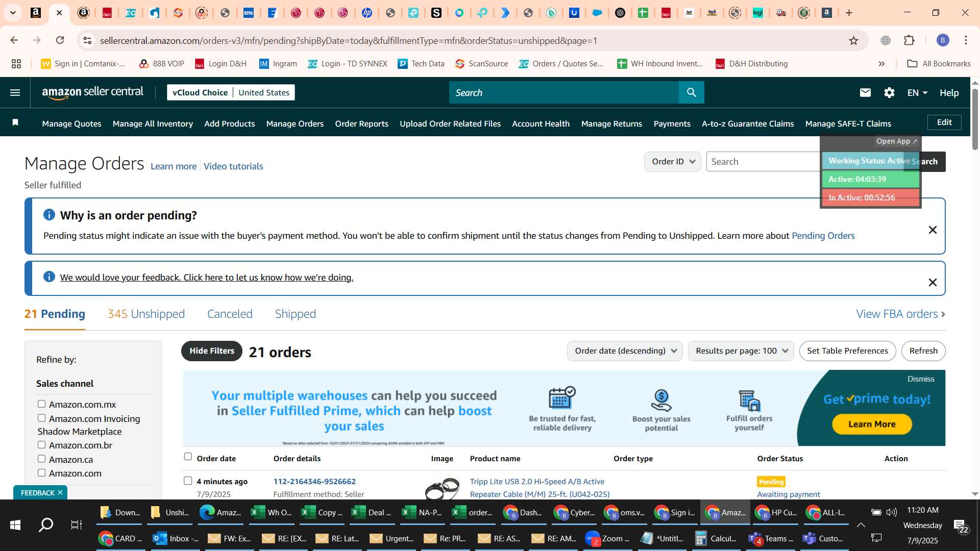Check the Amazon.com.br sales channel
This screenshot has height=551, width=980.
41,445
